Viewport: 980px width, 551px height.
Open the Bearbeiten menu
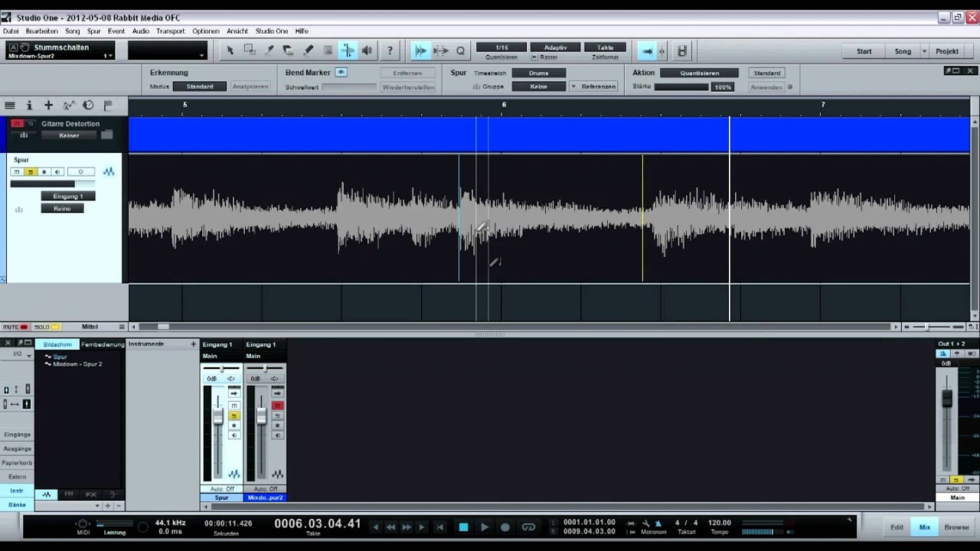click(x=41, y=31)
